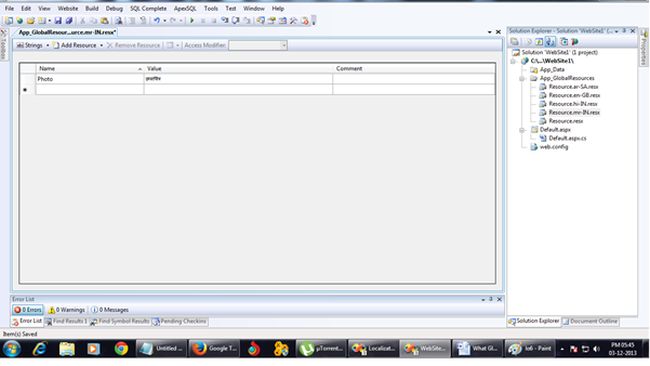
Task: Open the SQL Complete menu
Action: click(x=148, y=8)
